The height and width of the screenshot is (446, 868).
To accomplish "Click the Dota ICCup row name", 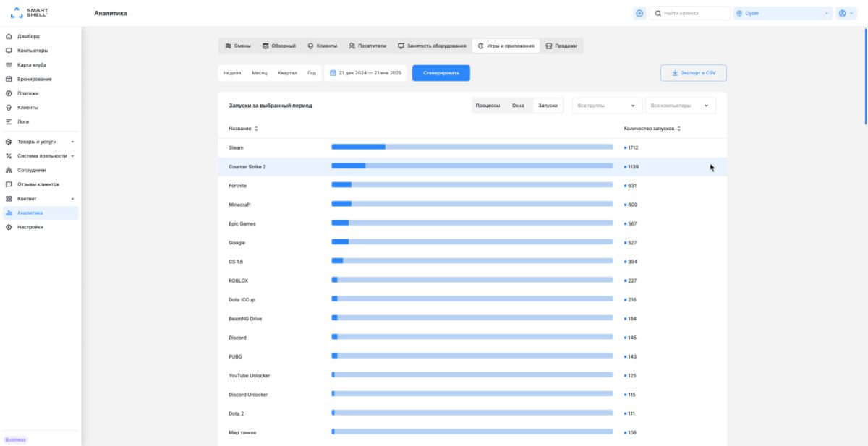I will 240,299.
